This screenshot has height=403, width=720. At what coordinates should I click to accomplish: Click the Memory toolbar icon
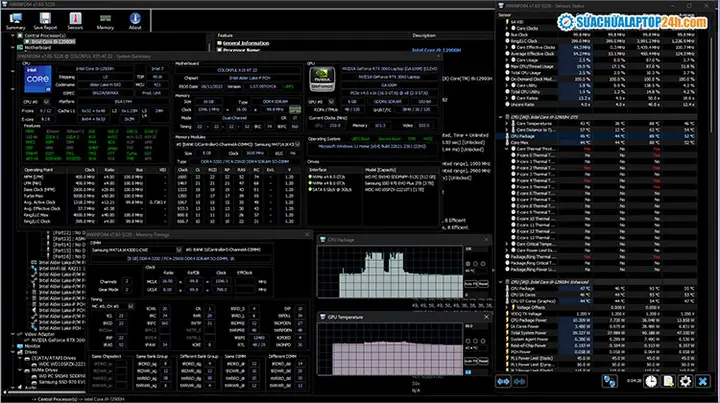pyautogui.click(x=105, y=18)
